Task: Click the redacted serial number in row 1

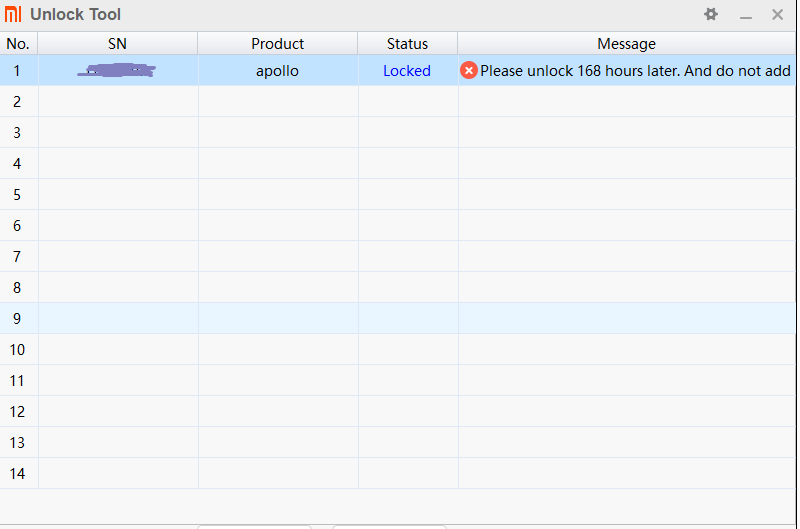Action: pyautogui.click(x=117, y=71)
